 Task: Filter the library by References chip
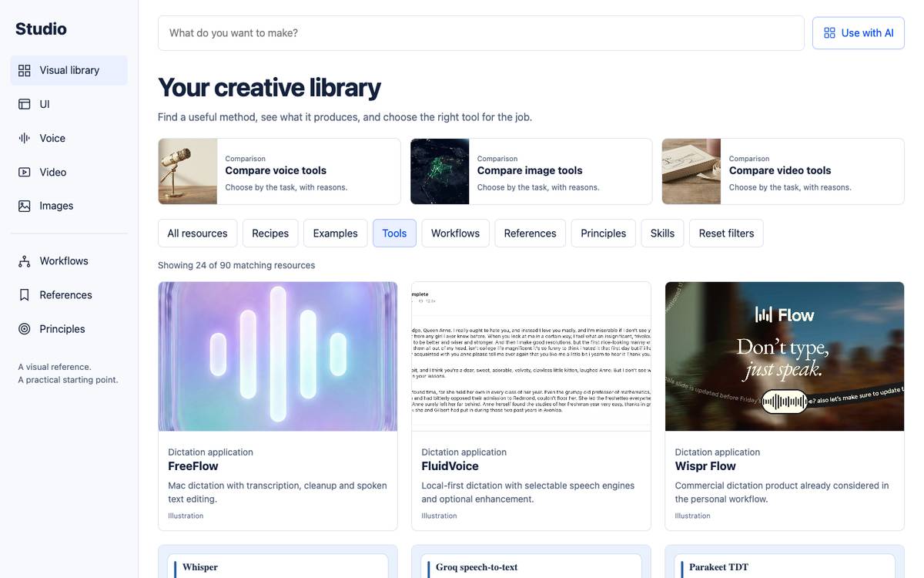coord(530,234)
